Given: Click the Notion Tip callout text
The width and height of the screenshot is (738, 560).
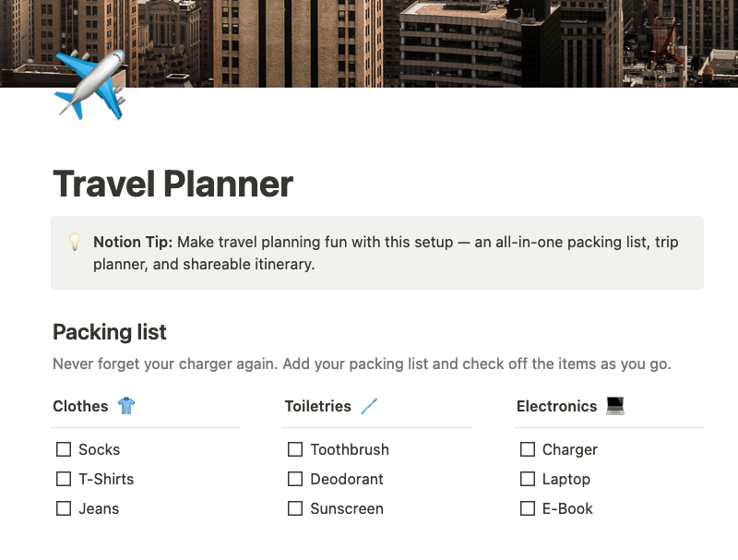Looking at the screenshot, I should coord(386,253).
